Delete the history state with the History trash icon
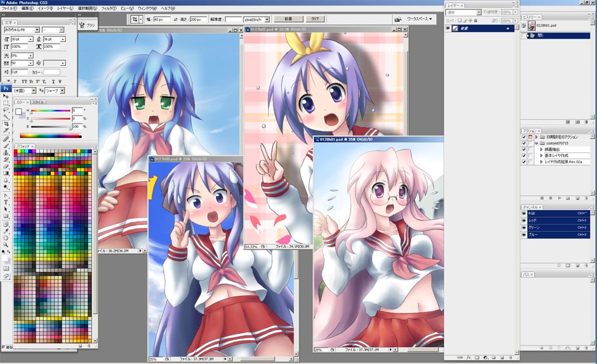Viewport: 597px width, 364px height. (586, 122)
